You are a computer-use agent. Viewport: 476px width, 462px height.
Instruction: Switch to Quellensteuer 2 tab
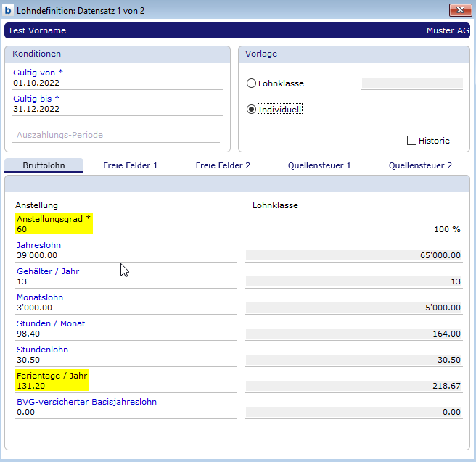420,165
